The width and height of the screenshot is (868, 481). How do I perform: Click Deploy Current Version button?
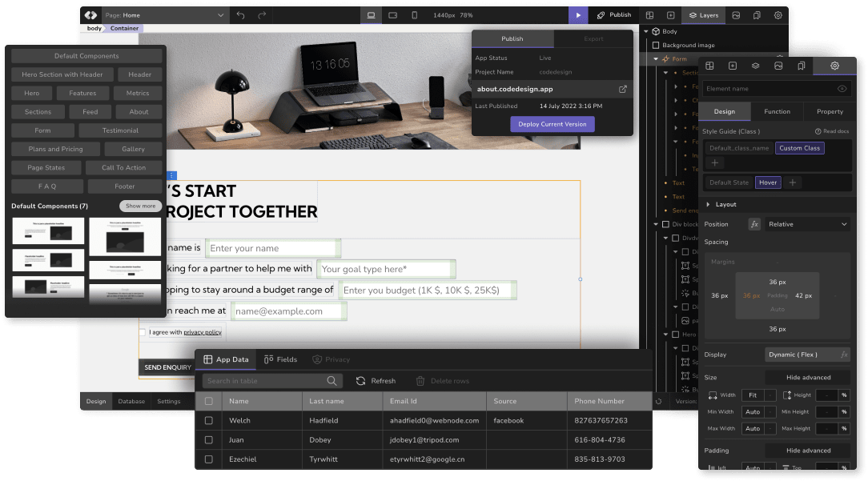click(552, 124)
